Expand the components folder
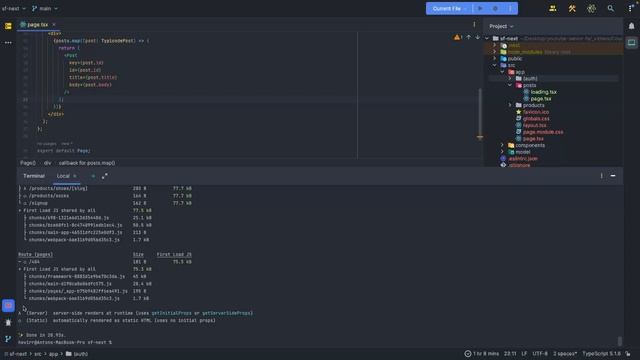 (502, 145)
